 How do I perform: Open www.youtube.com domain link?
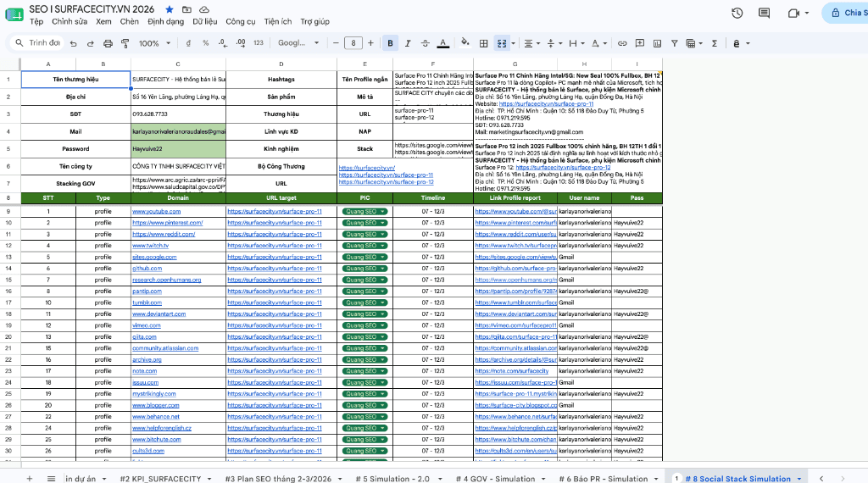click(156, 211)
